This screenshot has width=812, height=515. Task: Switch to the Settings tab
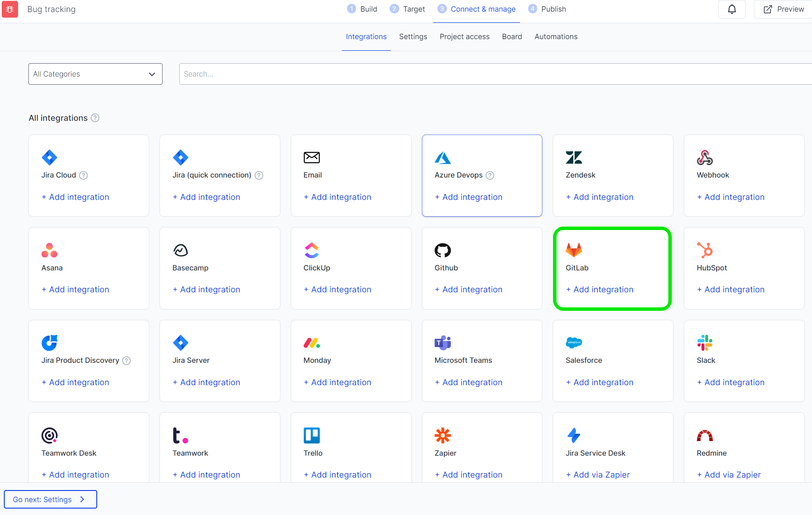point(413,37)
